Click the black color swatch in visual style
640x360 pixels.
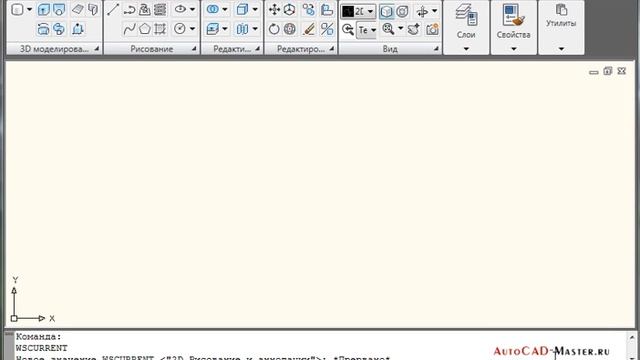[x=348, y=11]
